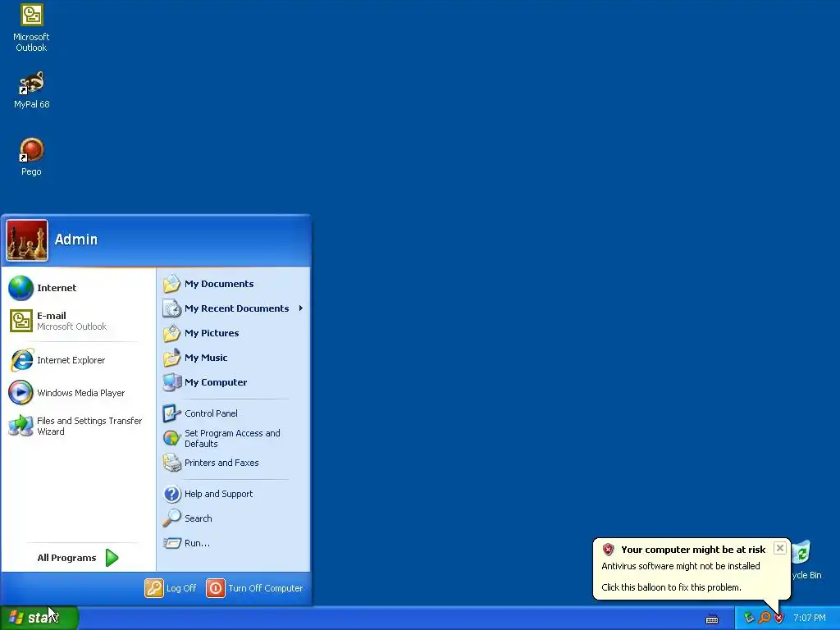Click the Control Panel icon in menu
This screenshot has height=630, width=840.
[x=171, y=413]
